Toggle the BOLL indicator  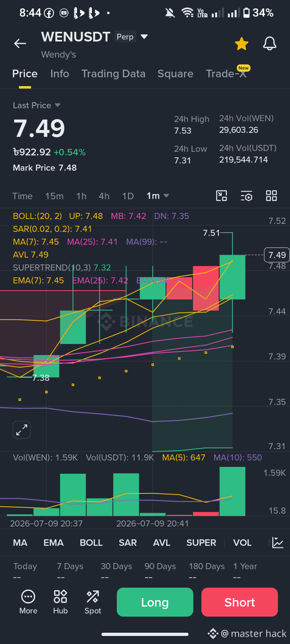click(x=91, y=543)
